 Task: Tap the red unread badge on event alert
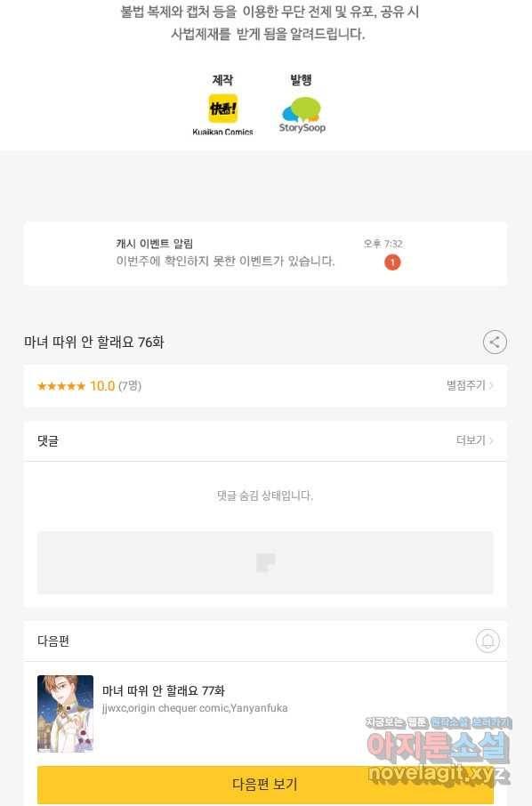(392, 262)
